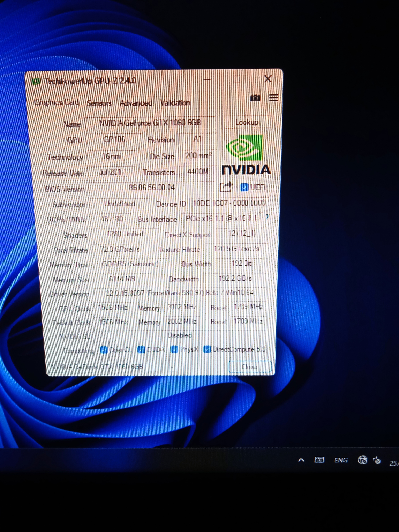Screen dimensions: 399x532
Task: Click the GPU-Z title bar app icon
Action: click(36, 81)
